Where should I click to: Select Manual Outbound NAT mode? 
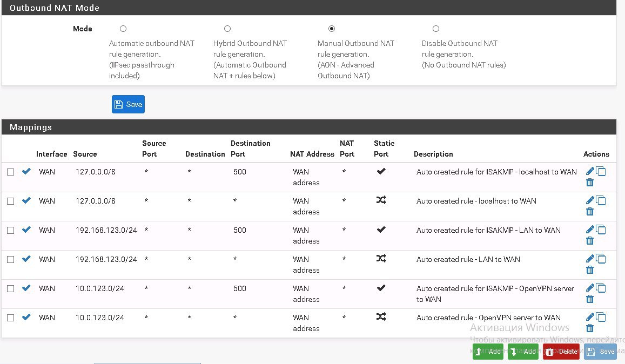click(x=332, y=29)
